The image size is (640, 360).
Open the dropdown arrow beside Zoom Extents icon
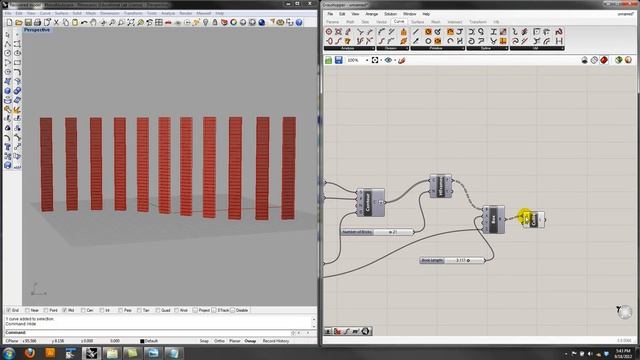tap(381, 60)
